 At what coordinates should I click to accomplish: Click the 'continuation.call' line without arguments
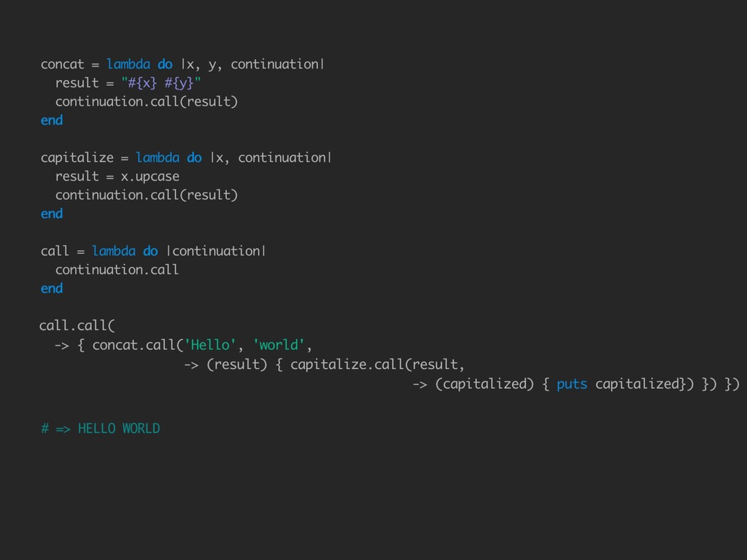(117, 270)
